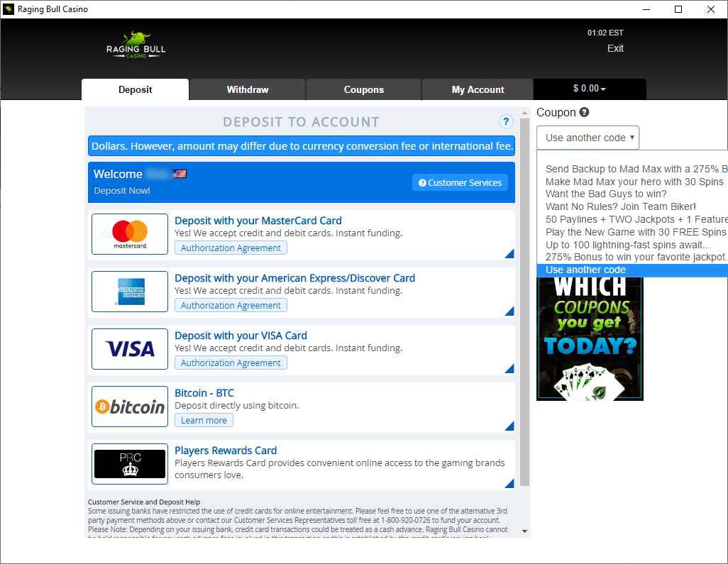Open 'Deposit with your VISA Card' link

point(241,336)
